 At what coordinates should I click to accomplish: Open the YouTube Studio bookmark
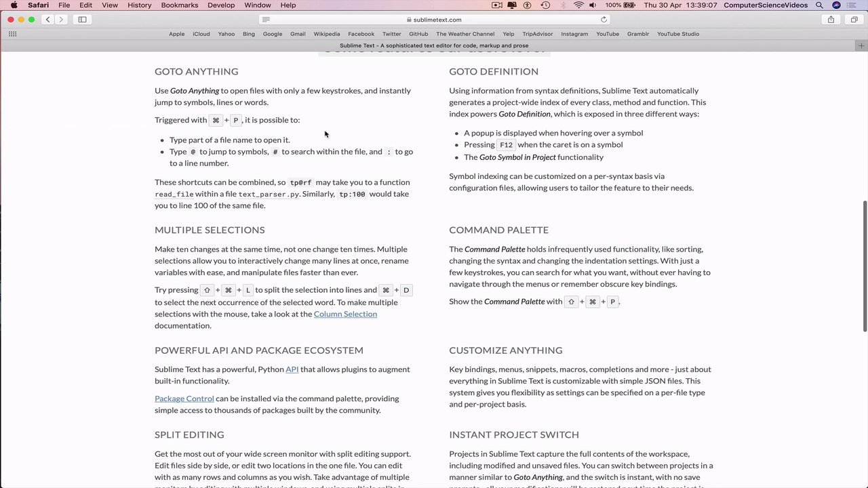pyautogui.click(x=678, y=34)
